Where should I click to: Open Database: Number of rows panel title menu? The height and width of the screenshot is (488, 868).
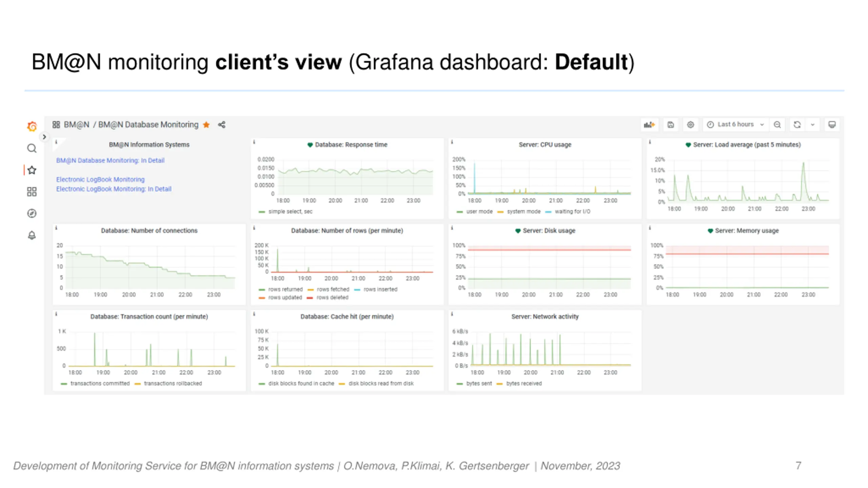click(347, 230)
